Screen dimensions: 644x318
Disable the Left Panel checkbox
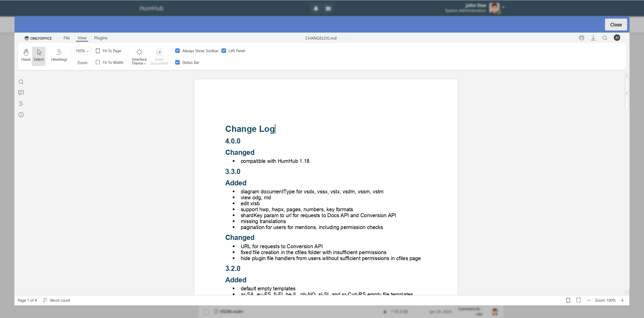(224, 51)
